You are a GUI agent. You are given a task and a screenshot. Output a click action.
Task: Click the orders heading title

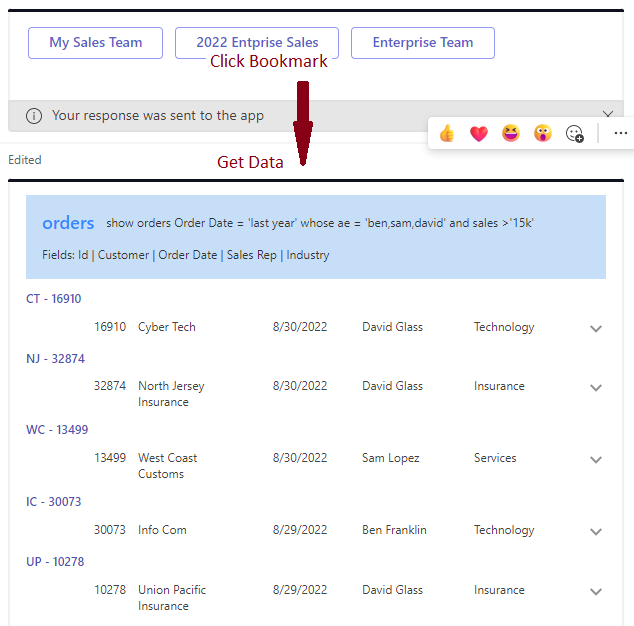point(68,223)
